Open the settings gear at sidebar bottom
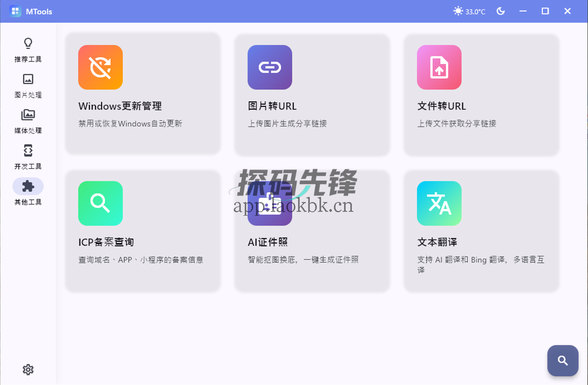Image resolution: width=588 pixels, height=385 pixels. tap(28, 369)
